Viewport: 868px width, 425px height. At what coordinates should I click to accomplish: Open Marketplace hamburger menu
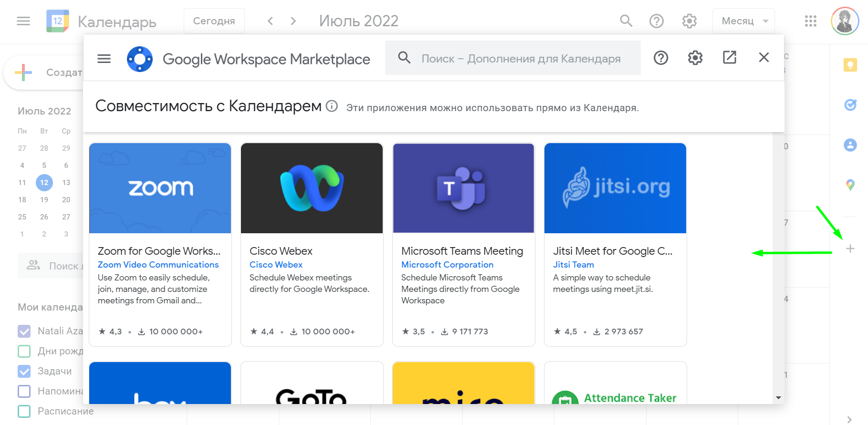coord(104,59)
